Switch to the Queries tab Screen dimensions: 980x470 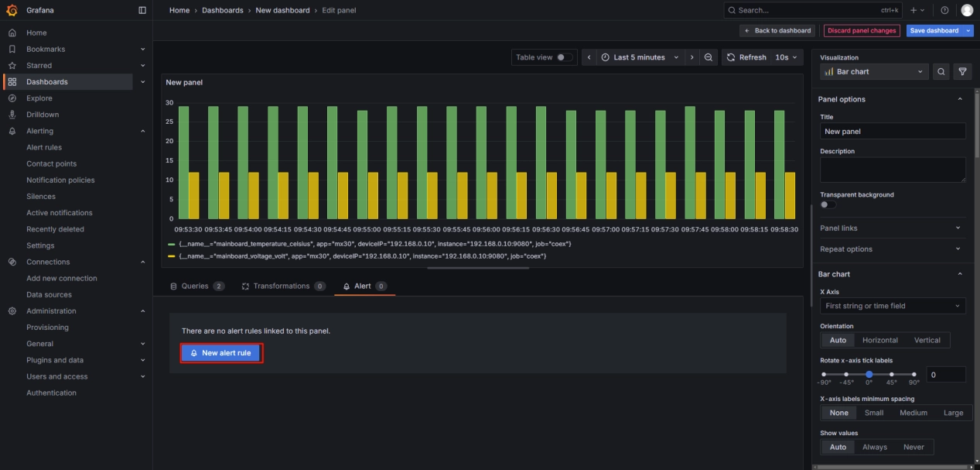(x=196, y=286)
